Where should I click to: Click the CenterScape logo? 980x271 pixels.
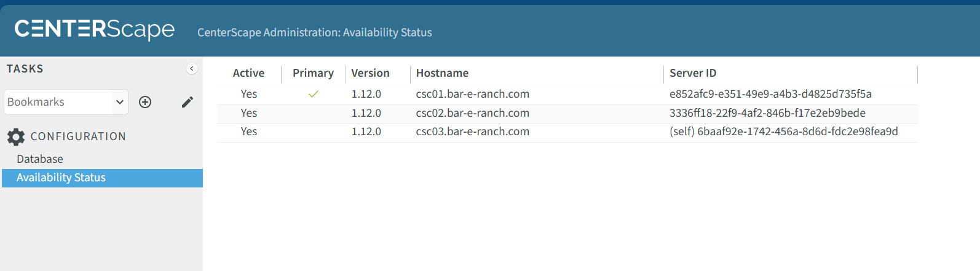95,29
